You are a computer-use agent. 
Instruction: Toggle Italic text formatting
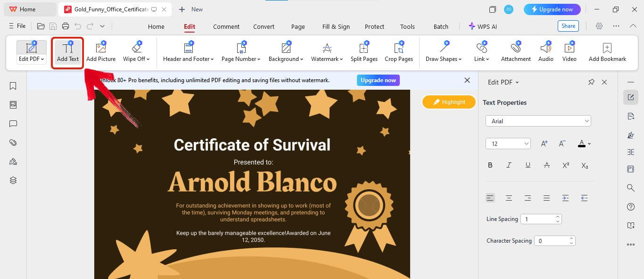(509, 165)
